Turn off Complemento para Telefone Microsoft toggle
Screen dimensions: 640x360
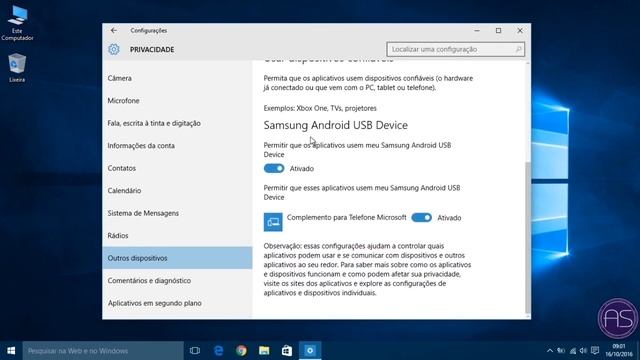[422, 218]
